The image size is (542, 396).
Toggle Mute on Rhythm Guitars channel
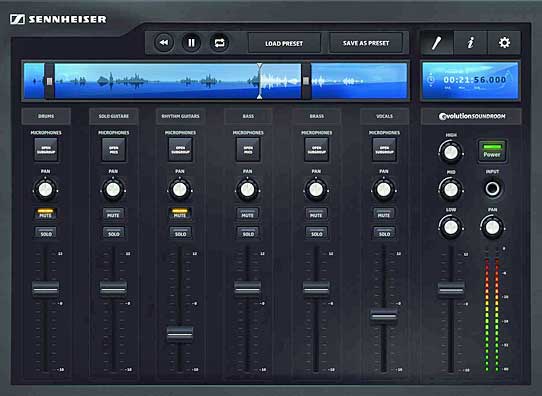180,214
